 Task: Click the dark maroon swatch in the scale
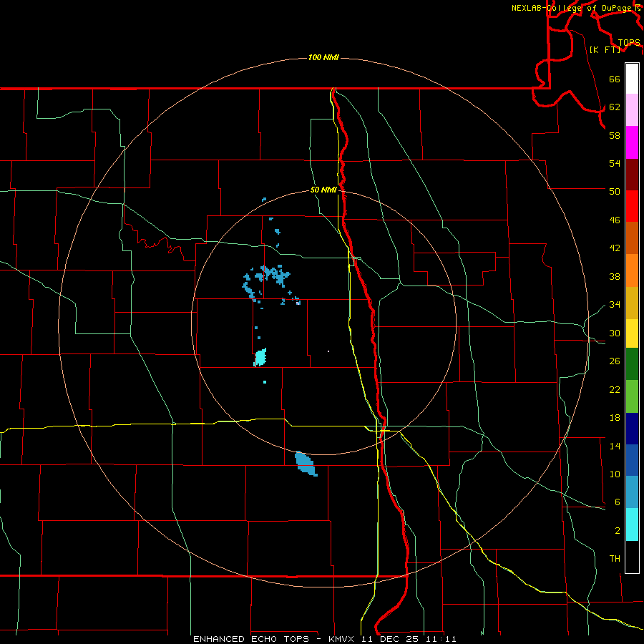[632, 175]
